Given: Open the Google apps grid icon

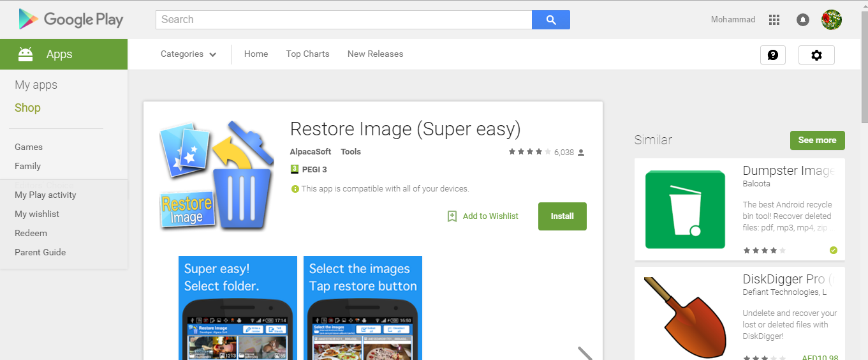Looking at the screenshot, I should click(x=774, y=20).
